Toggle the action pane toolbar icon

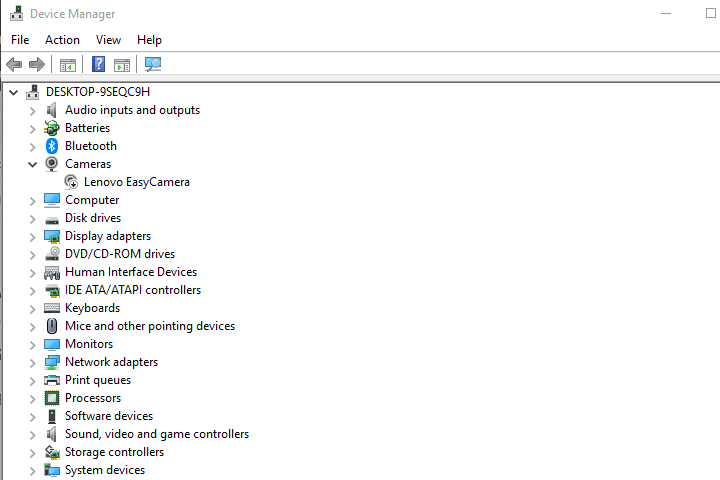pos(122,65)
